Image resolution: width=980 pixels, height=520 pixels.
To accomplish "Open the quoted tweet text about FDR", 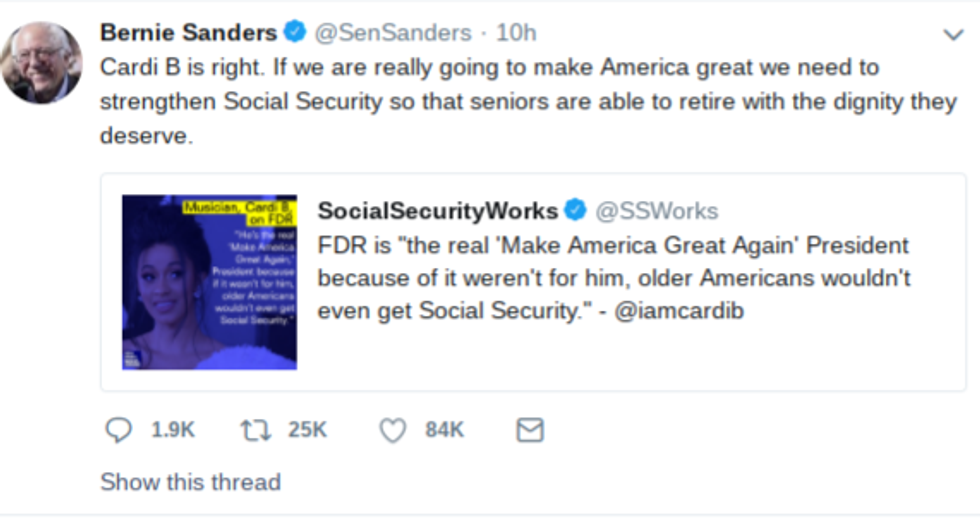I will 614,278.
